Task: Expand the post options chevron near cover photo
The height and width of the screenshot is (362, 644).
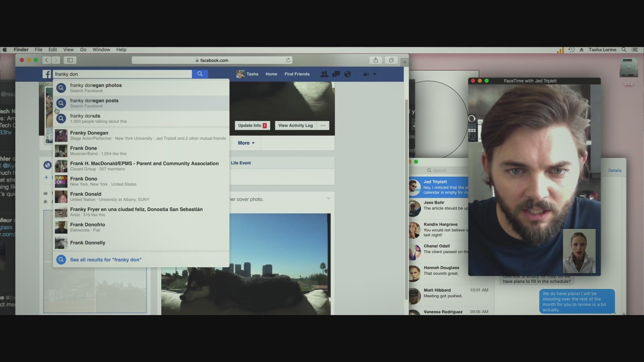Action: [328, 198]
